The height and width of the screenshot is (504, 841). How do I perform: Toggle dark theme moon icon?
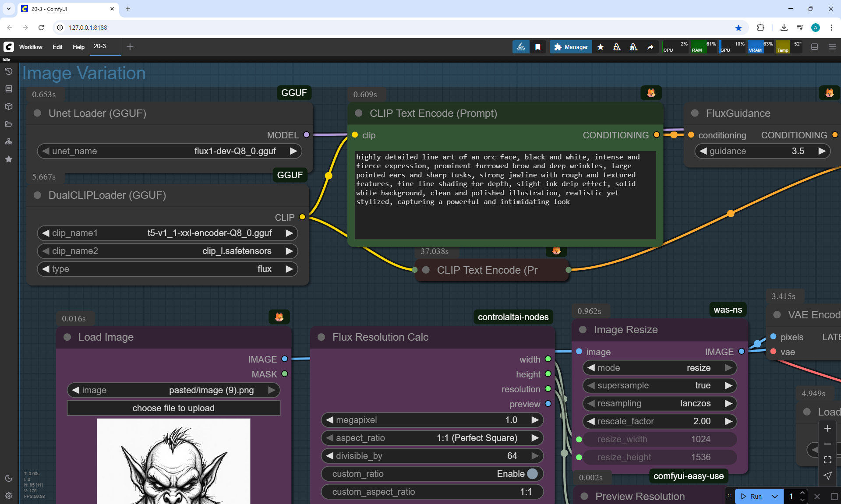tap(8, 478)
